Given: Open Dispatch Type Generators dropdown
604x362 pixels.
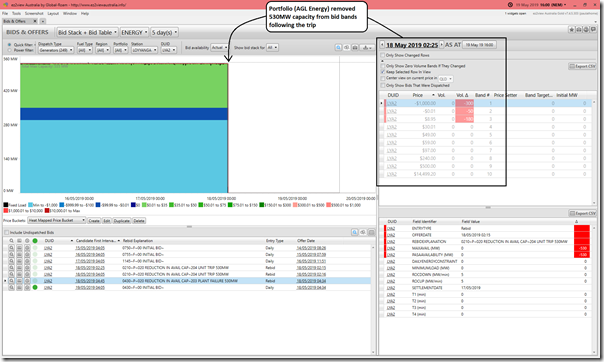Looking at the screenshot, I should 56,50.
